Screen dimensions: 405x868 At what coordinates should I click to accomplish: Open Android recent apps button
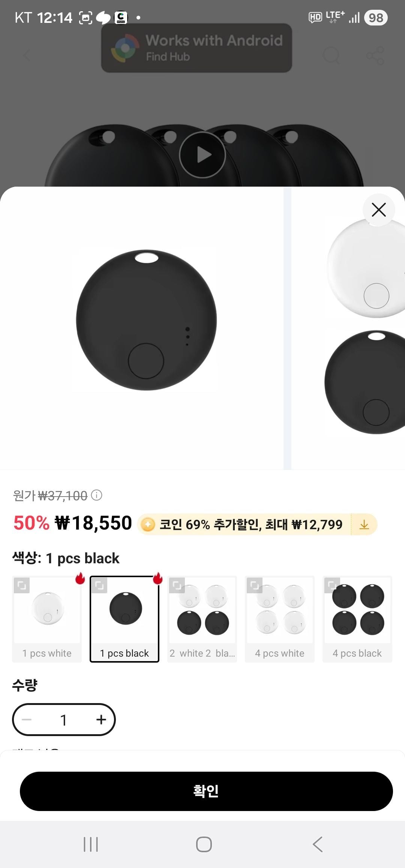(x=91, y=844)
